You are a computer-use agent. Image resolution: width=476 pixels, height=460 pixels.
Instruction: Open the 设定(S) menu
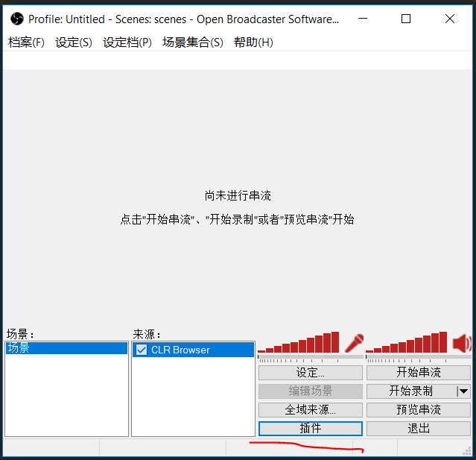[74, 42]
